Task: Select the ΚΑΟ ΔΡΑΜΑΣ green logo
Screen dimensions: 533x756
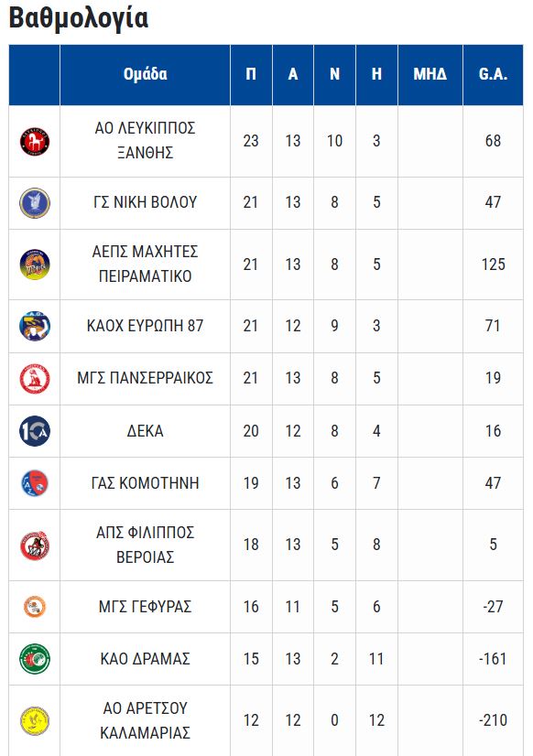Action: click(x=35, y=659)
